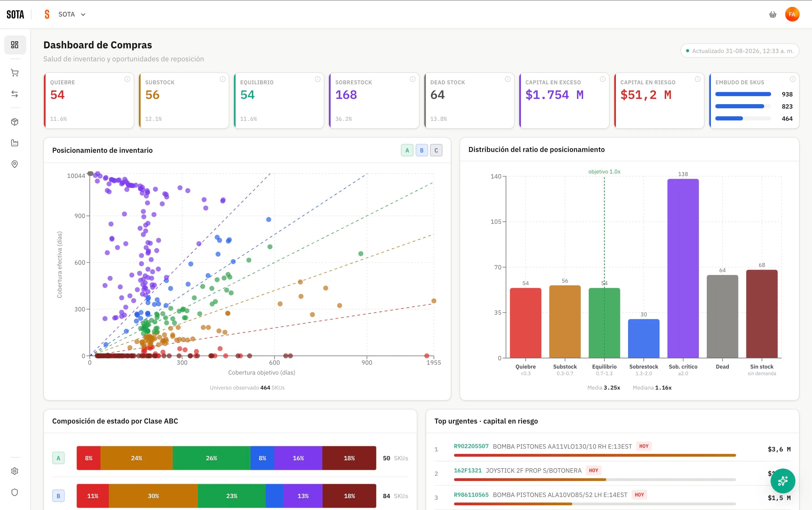Open the Sobrestock 168 KPI card
Viewport: 812px width, 510px height.
pos(374,101)
